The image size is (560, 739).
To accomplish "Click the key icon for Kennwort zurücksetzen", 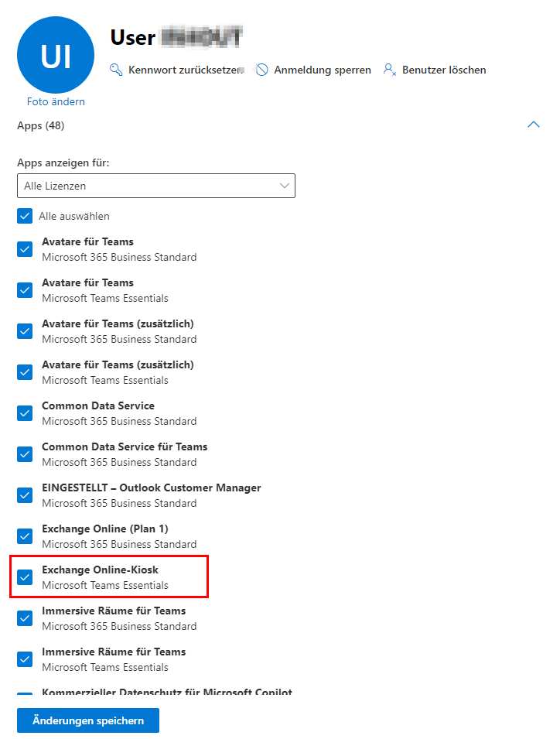I will tap(116, 70).
